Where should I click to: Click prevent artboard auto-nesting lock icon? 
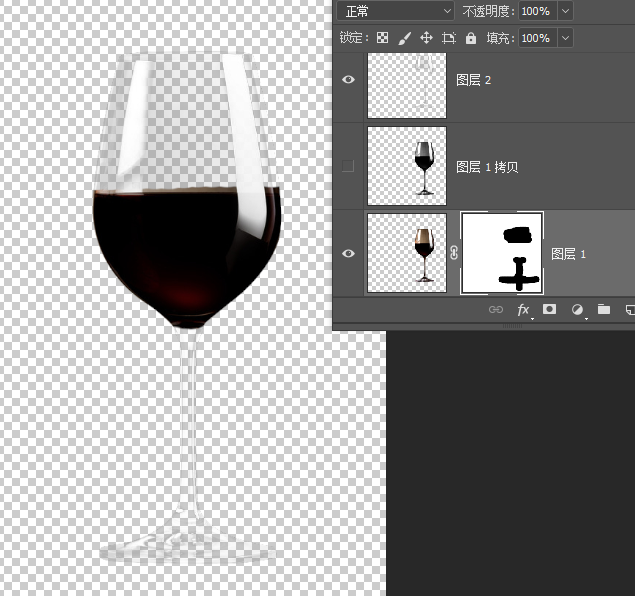click(448, 38)
